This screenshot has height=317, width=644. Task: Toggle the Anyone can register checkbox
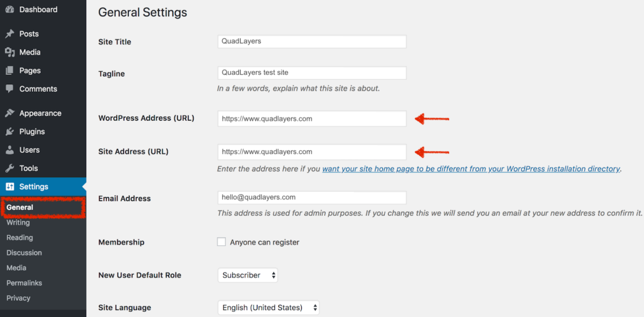tap(221, 242)
